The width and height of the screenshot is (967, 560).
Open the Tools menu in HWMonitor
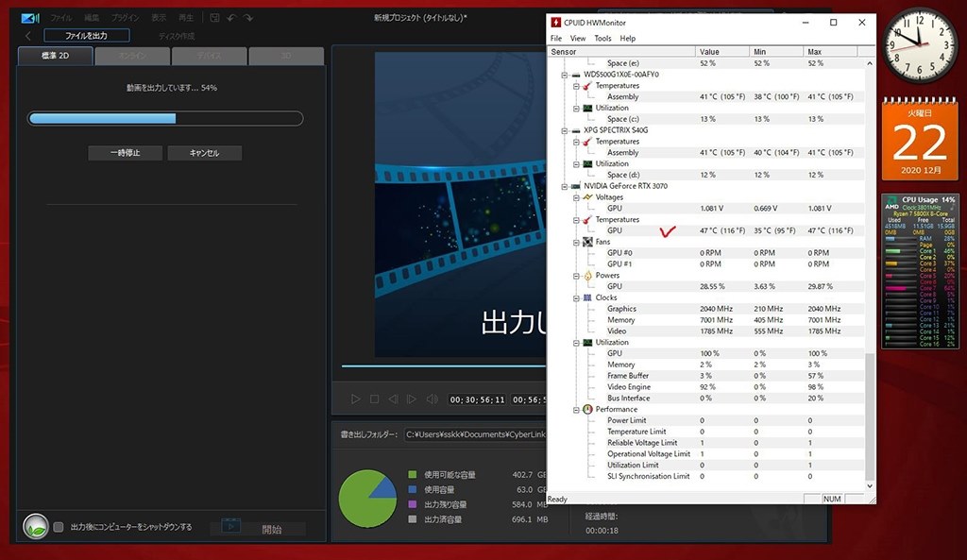(602, 38)
